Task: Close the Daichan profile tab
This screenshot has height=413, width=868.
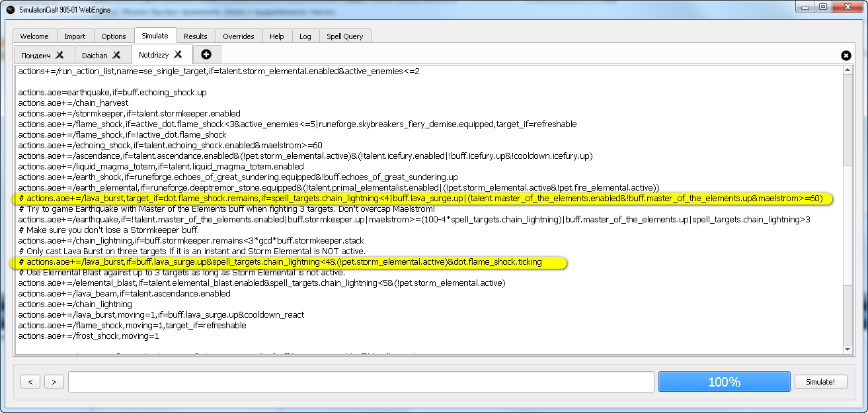Action: tap(116, 55)
